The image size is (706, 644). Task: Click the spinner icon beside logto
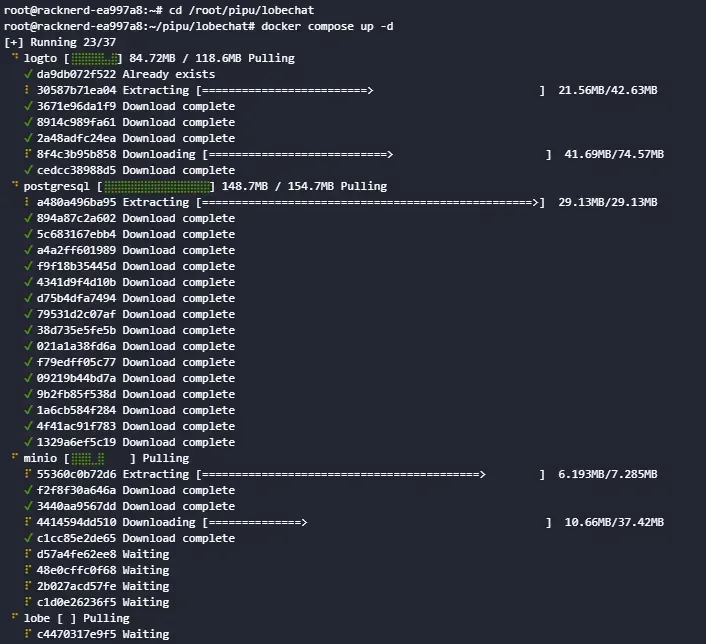tap(15, 57)
